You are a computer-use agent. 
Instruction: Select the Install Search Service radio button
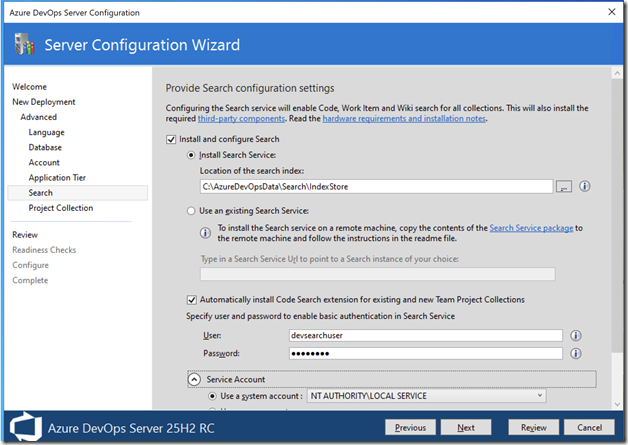[193, 155]
